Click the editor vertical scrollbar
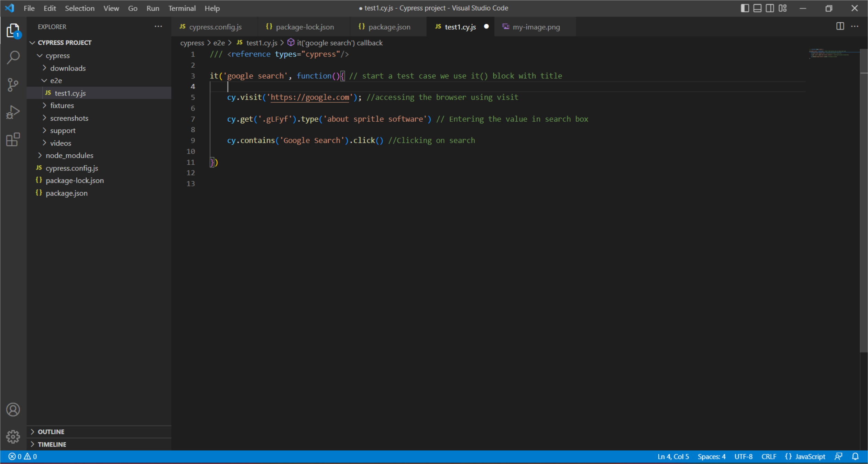Screen dimensions: 868x464 864,201
